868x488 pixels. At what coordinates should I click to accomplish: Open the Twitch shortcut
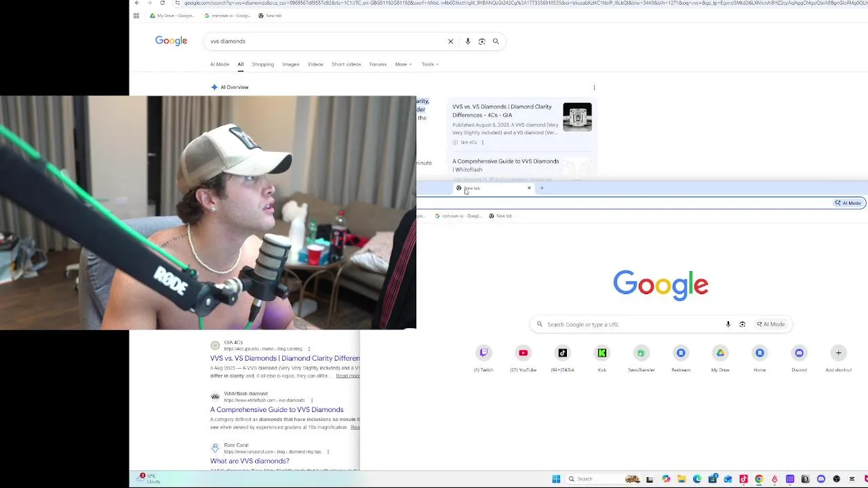tap(484, 357)
